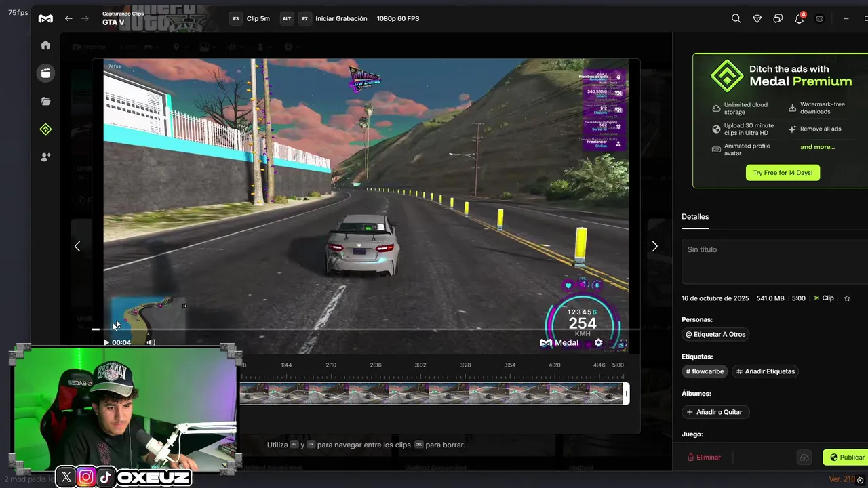This screenshot has width=868, height=488.
Task: Open the Home sidebar icon
Action: click(45, 45)
